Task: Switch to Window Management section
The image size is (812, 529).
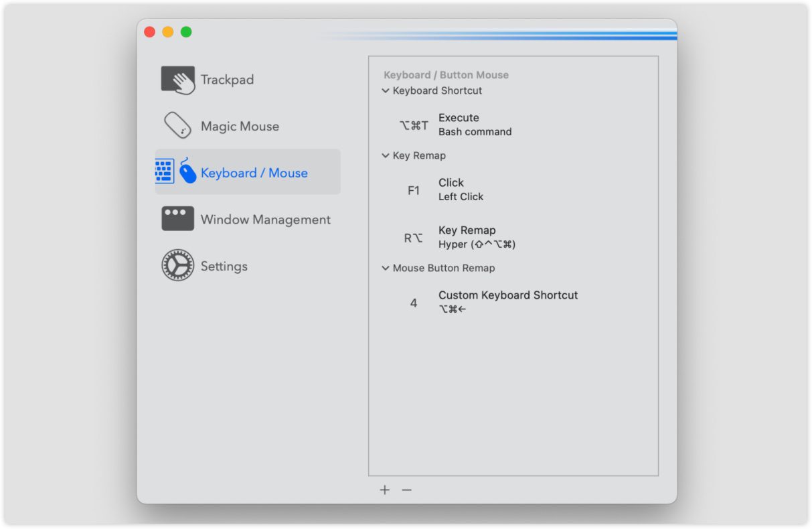Action: pyautogui.click(x=265, y=220)
